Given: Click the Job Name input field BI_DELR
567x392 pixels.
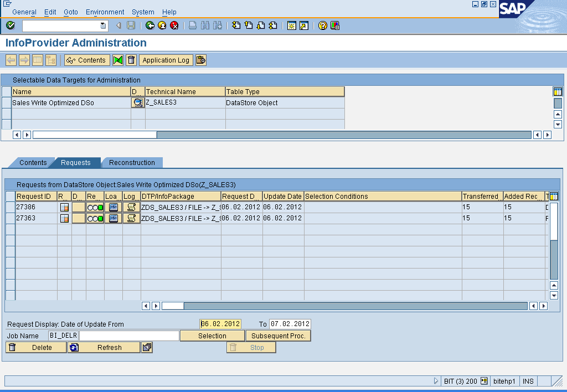Looking at the screenshot, I should coord(63,336).
